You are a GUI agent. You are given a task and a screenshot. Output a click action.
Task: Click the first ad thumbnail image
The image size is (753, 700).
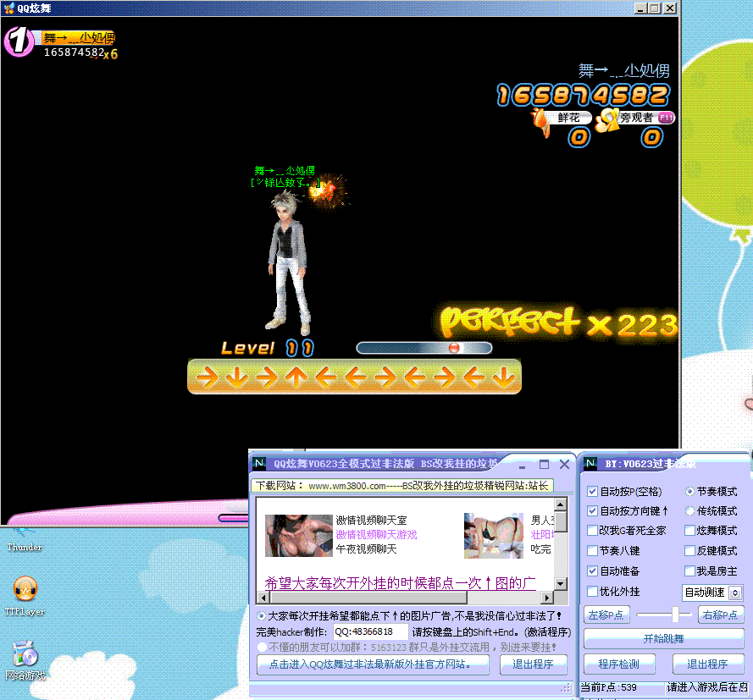point(299,536)
